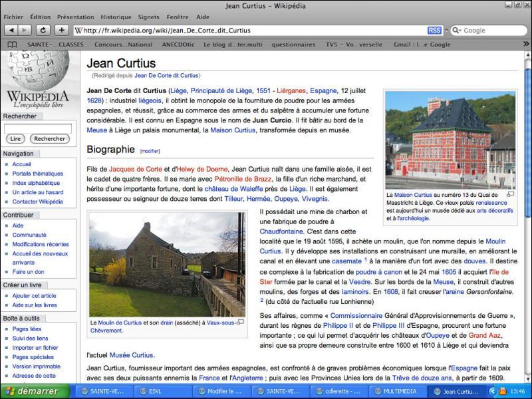
Task: Go forward with the right arrow button
Action: [x=25, y=30]
